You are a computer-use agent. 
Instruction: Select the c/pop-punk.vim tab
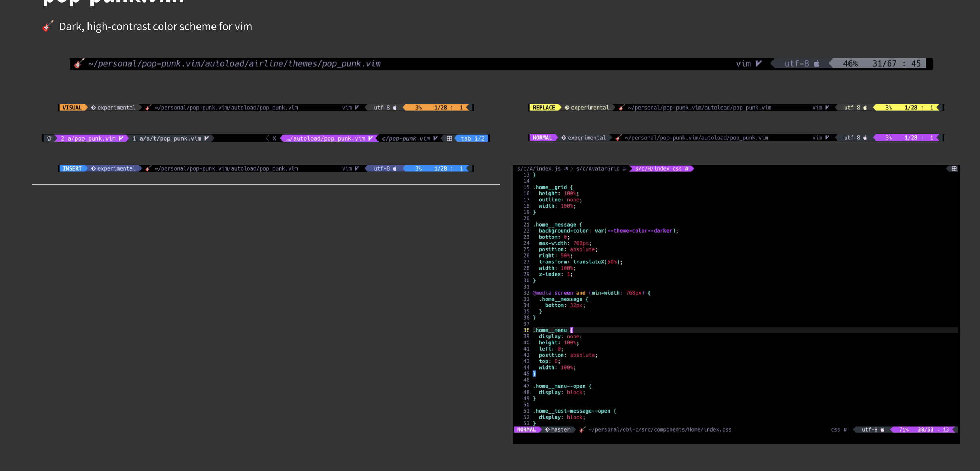point(410,138)
